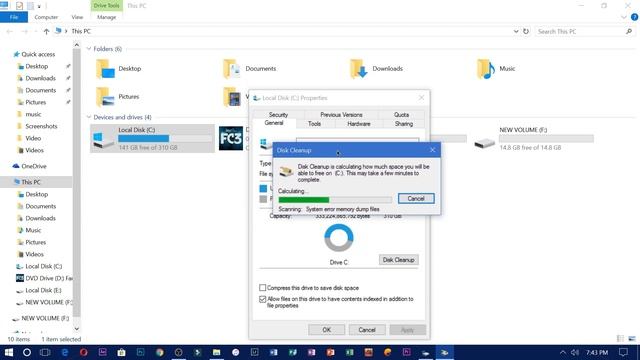This screenshot has height=360, width=640.
Task: Switch to Quota tab in Properties
Action: 401,115
